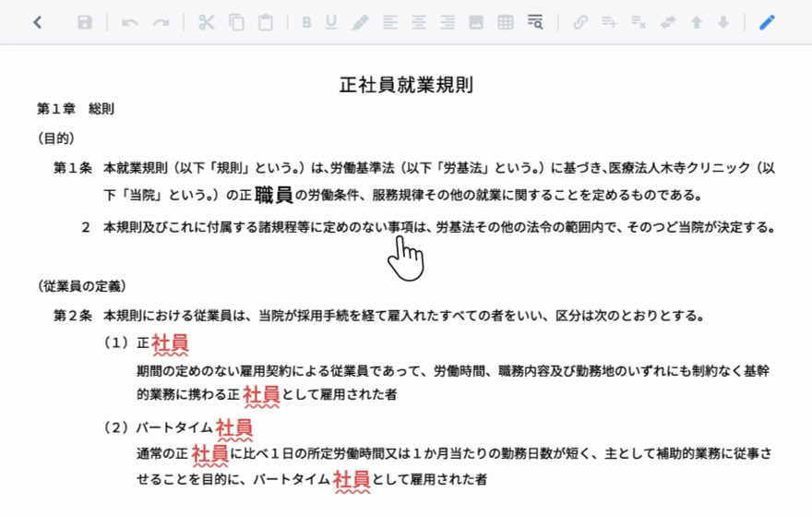Insert a table
The height and width of the screenshot is (517, 812).
click(x=506, y=22)
